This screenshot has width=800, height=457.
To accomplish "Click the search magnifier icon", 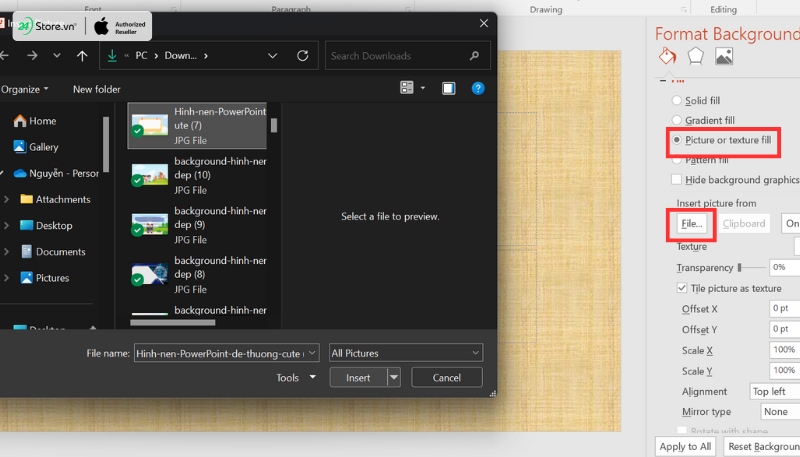I will point(474,56).
